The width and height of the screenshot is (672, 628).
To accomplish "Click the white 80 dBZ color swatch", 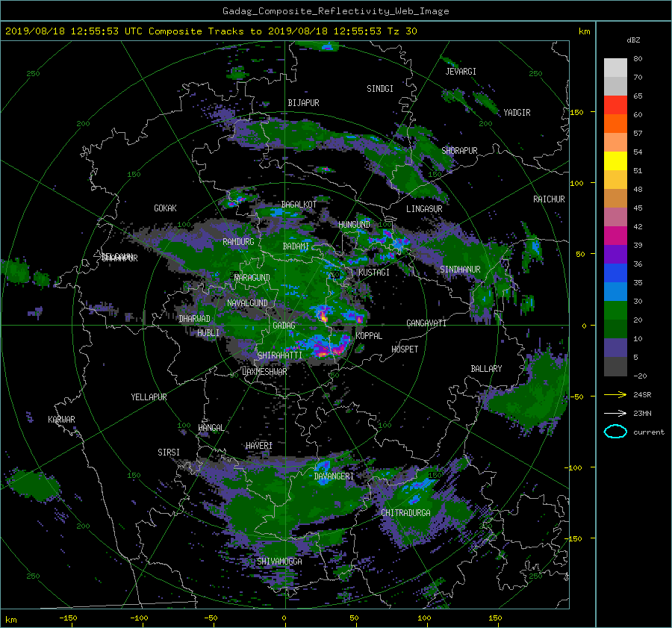I will pyautogui.click(x=615, y=67).
